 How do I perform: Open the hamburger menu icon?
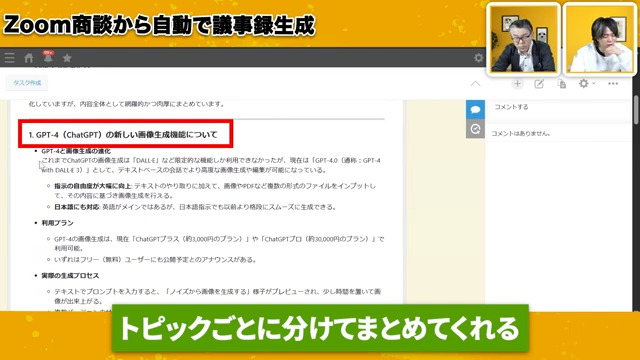(x=10, y=58)
